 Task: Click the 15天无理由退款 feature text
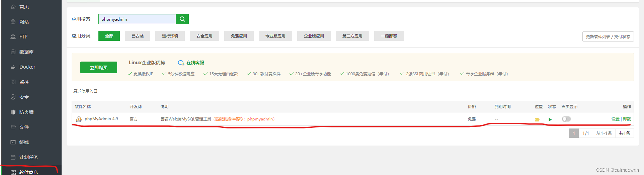(x=224, y=74)
